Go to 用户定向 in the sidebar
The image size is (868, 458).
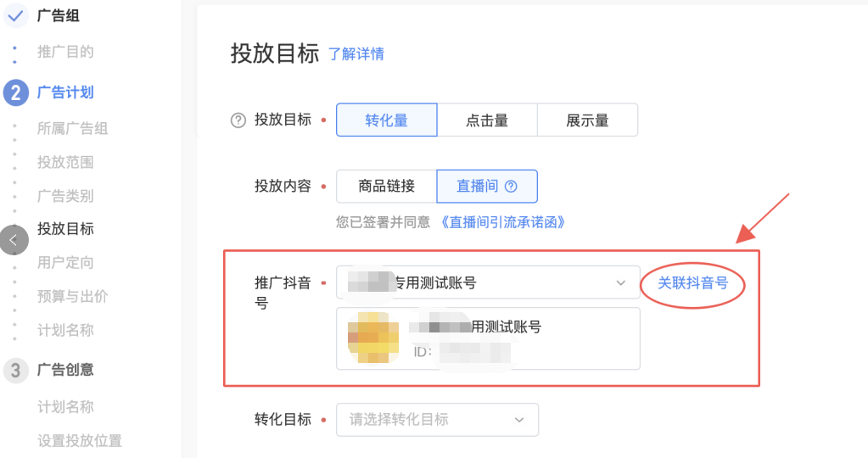[x=65, y=263]
